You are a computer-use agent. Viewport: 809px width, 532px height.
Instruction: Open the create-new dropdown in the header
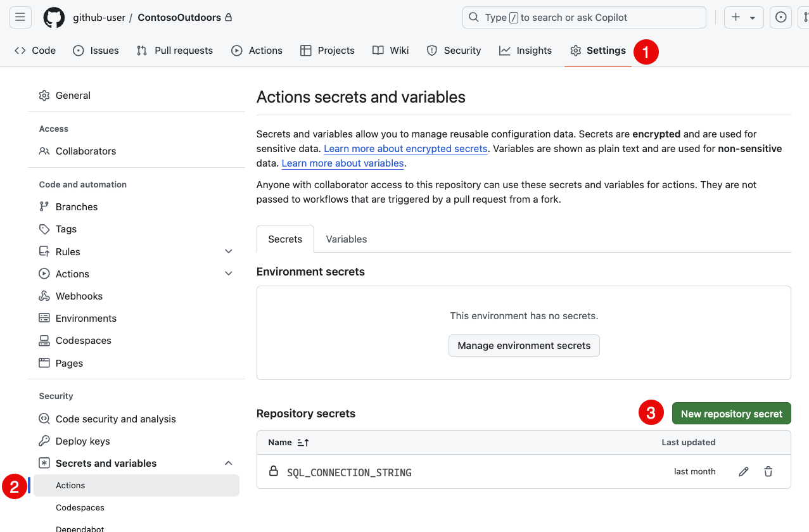pyautogui.click(x=743, y=17)
